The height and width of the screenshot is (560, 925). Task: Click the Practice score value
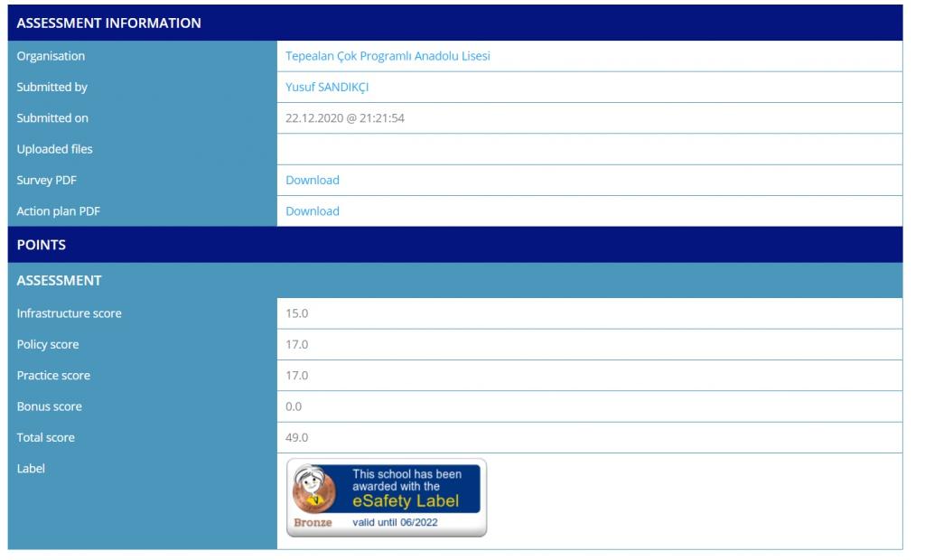coord(297,376)
